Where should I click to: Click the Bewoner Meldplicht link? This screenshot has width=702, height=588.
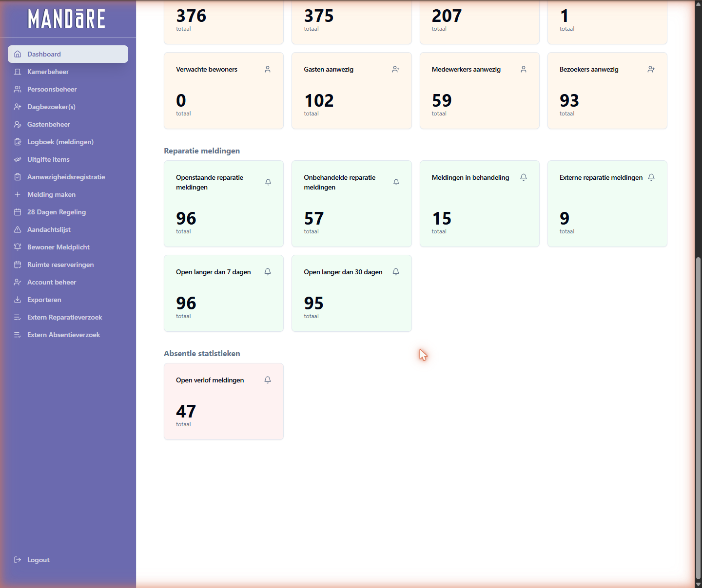click(x=68, y=247)
